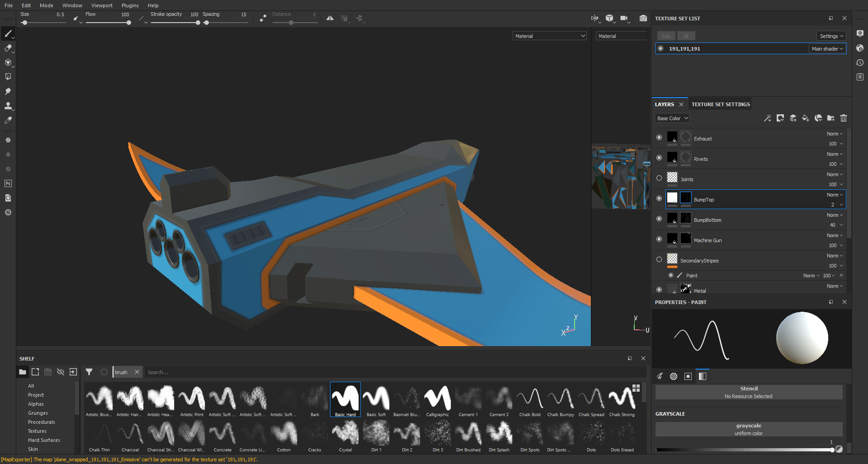Show the SecondaryStripes layer

tap(659, 259)
